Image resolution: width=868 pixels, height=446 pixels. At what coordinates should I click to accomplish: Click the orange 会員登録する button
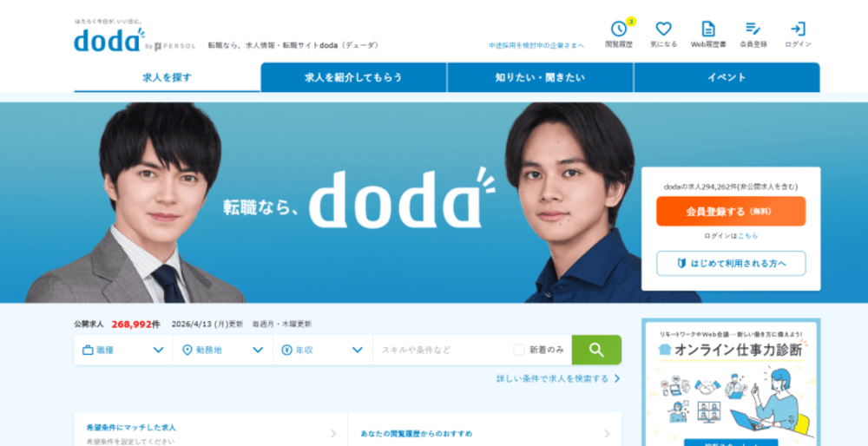[731, 212]
